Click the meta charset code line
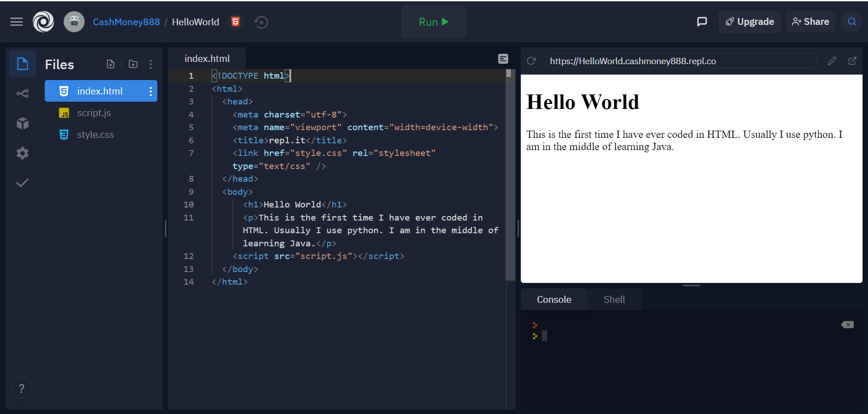The image size is (868, 414). [290, 115]
